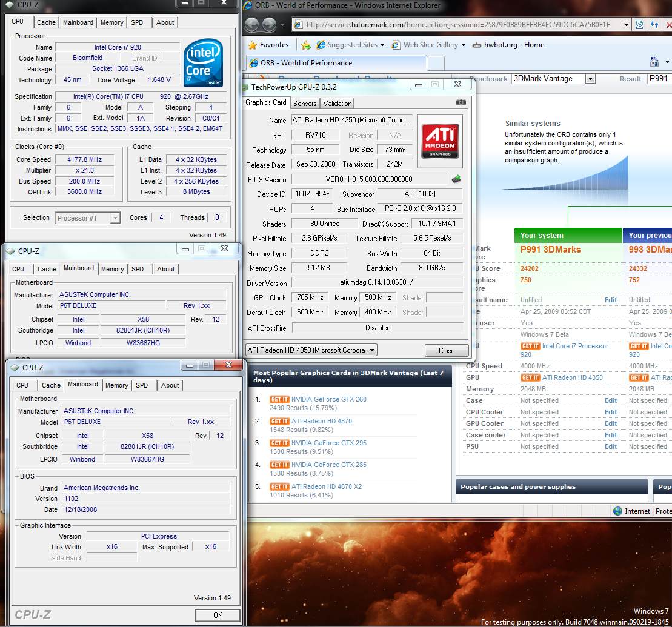Open NVIDIA GeForce GTX 260 link
Screen dimensions: 672x627
[x=328, y=399]
